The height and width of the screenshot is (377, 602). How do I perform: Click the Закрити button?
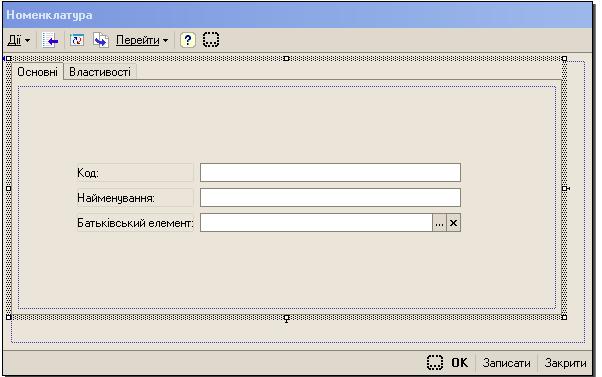(566, 362)
